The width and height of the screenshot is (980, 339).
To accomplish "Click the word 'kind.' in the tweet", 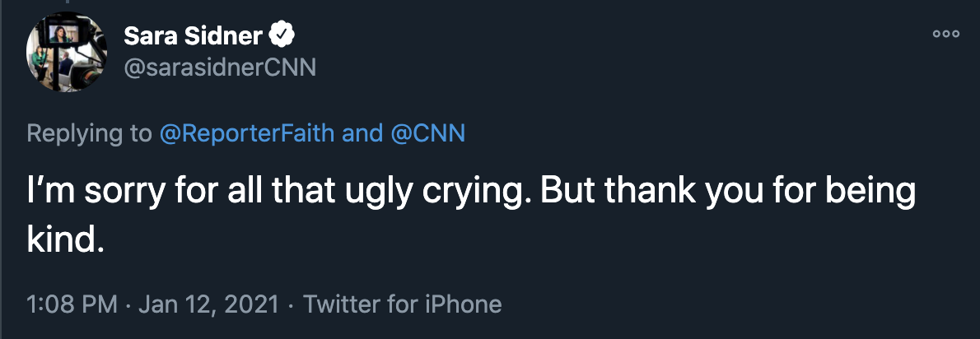I will pos(64,239).
